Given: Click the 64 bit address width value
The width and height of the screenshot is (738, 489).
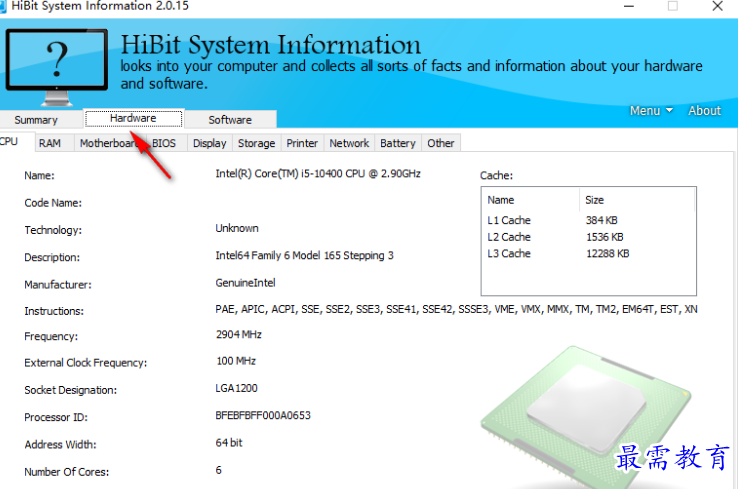Looking at the screenshot, I should click(229, 443).
